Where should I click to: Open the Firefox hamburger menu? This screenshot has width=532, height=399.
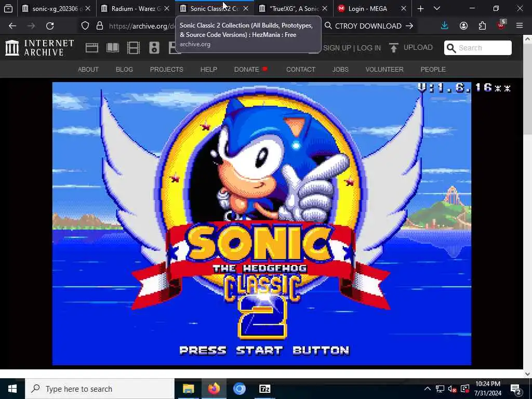click(520, 26)
